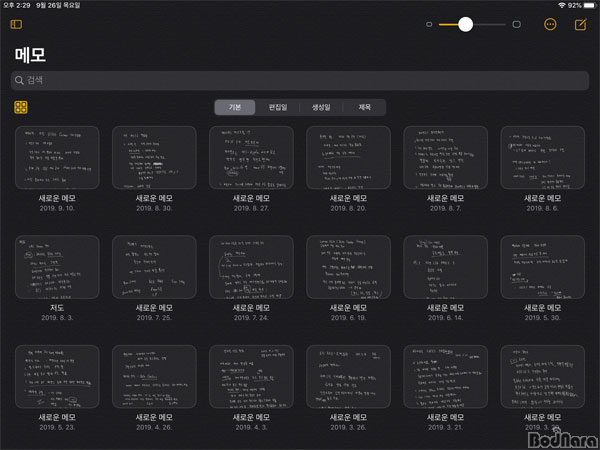Switch to the 생성일 sort tab
The width and height of the screenshot is (600, 450).
tap(322, 107)
